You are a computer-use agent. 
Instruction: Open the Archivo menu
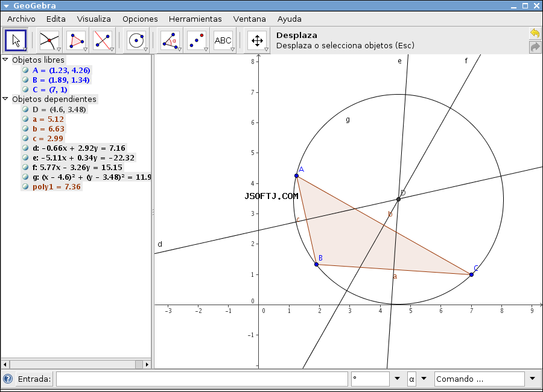tap(21, 19)
